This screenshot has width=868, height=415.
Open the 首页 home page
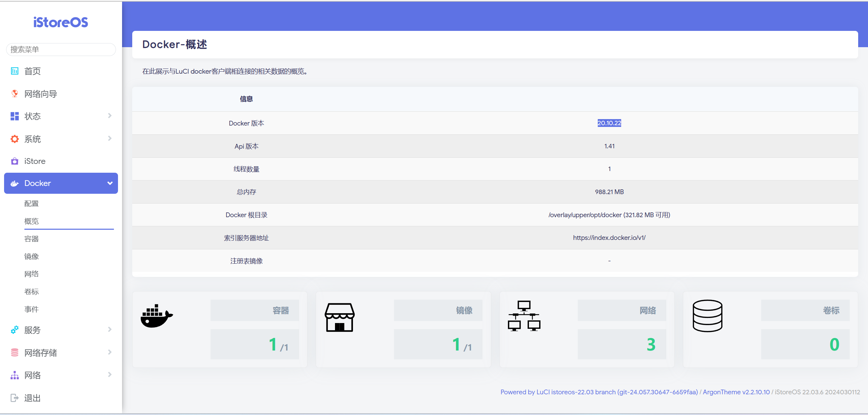pyautogui.click(x=33, y=71)
